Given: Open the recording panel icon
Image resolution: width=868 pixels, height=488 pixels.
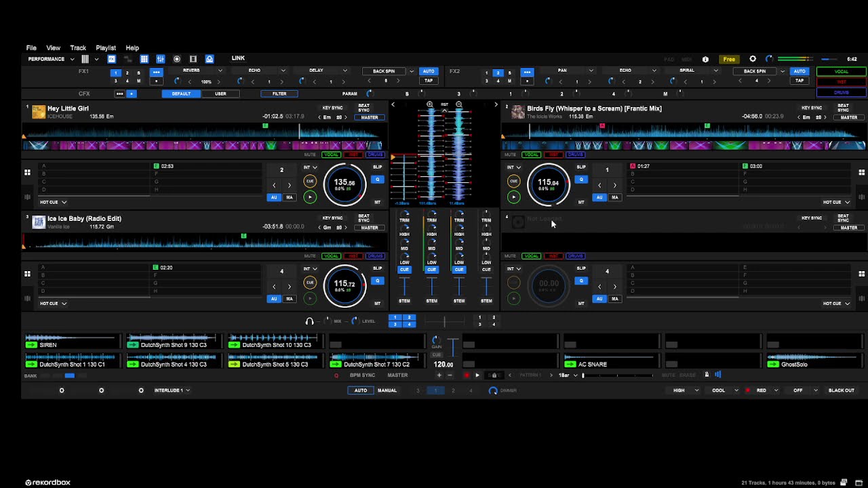Looking at the screenshot, I should 177,59.
